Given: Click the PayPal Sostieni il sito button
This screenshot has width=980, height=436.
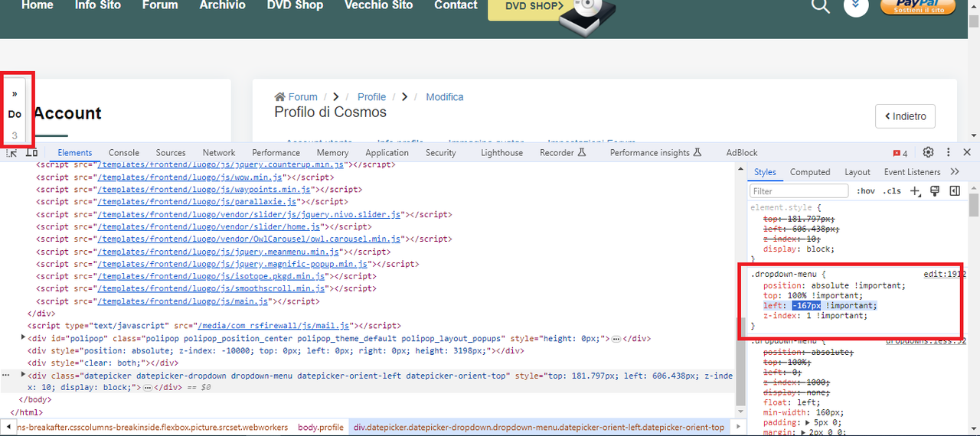Looking at the screenshot, I should (918, 6).
